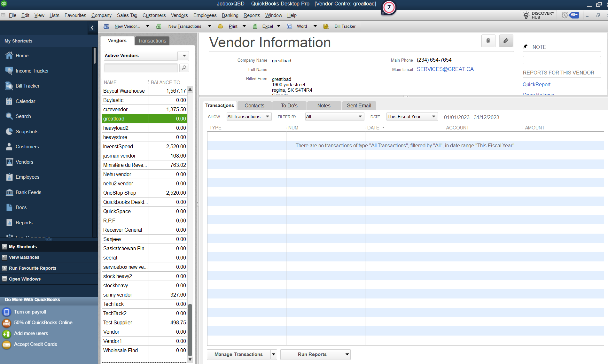Open the This Fiscal Year date dropdown
The image size is (608, 364).
click(412, 117)
